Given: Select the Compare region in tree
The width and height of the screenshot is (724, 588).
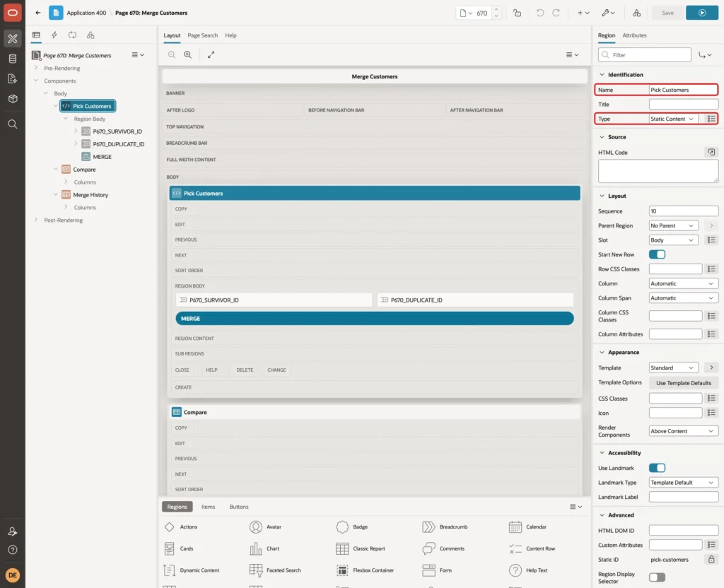Looking at the screenshot, I should click(84, 170).
